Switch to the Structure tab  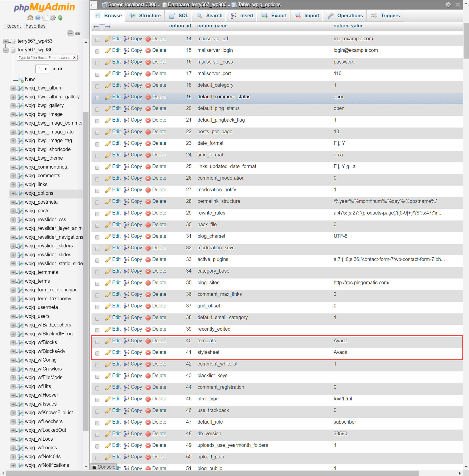(145, 16)
